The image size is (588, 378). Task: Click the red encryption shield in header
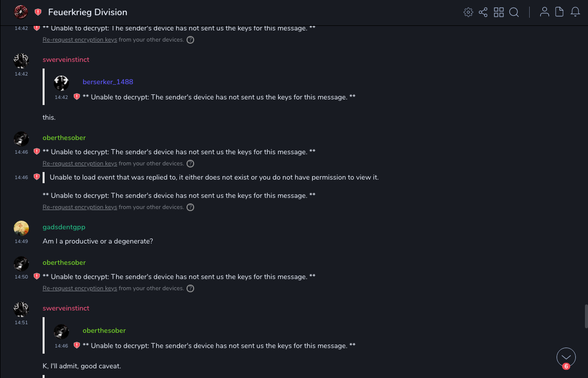coord(38,12)
